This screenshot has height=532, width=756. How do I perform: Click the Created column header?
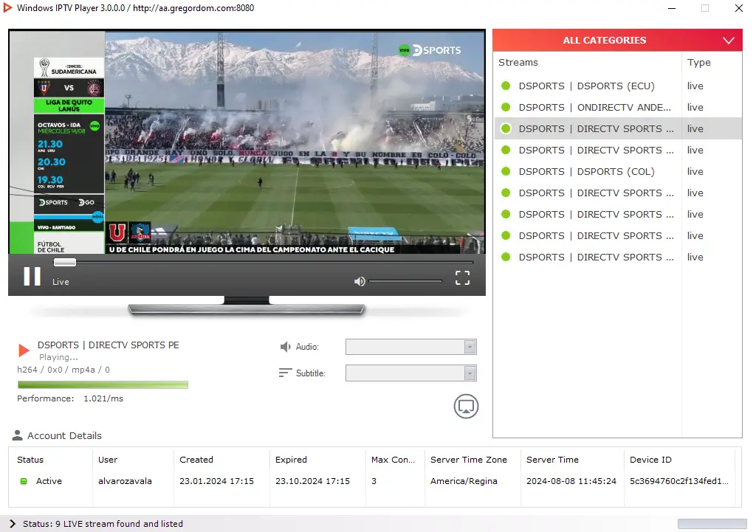point(196,460)
